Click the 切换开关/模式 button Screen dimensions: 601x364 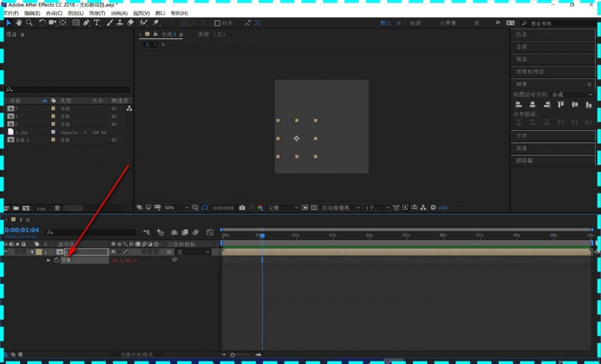click(x=136, y=355)
